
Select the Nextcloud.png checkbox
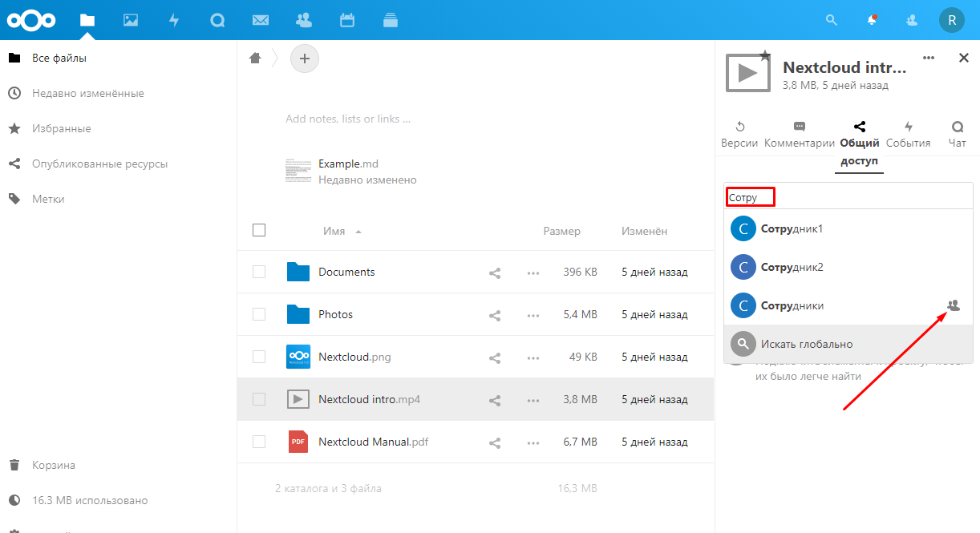click(x=259, y=357)
